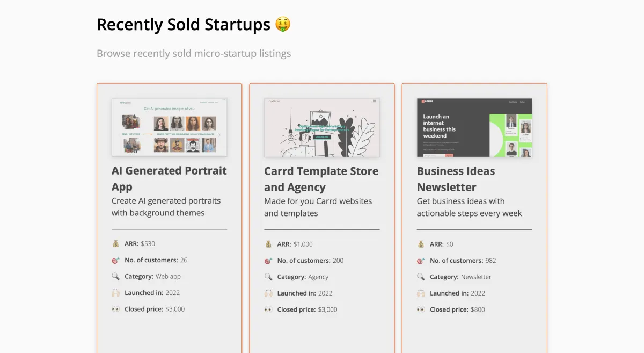Click the eyes icon in Business Ideas Newsletter card
Image resolution: width=644 pixels, height=353 pixels.
tap(421, 309)
